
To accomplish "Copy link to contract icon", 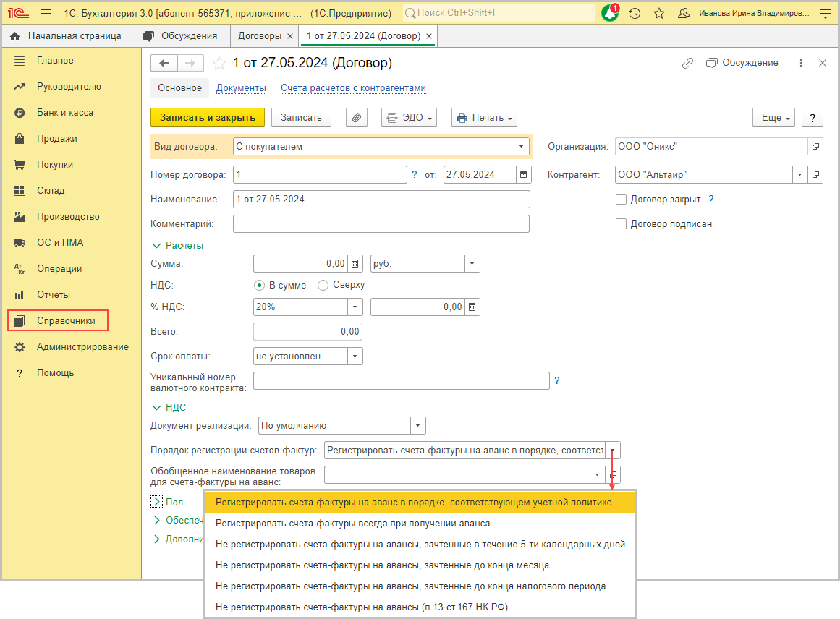I will (687, 63).
